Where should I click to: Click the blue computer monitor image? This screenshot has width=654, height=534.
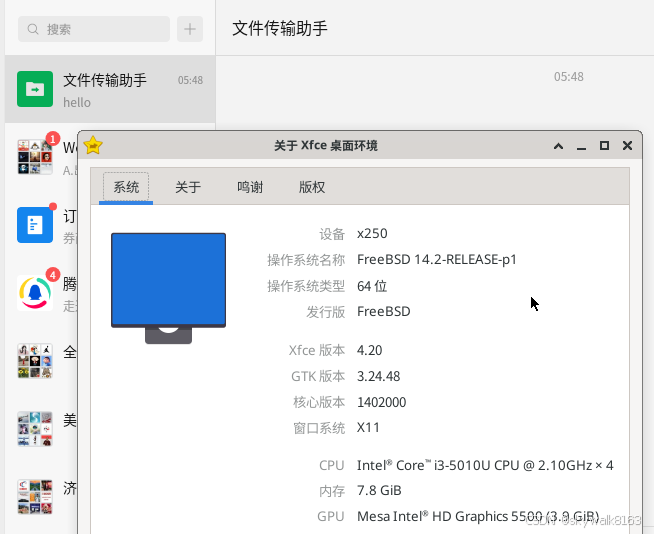coord(169,288)
